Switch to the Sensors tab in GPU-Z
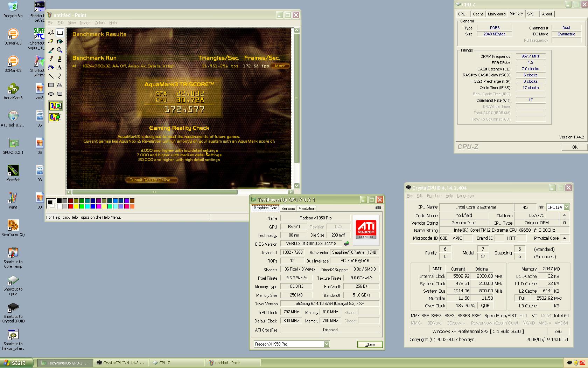Viewport: 588px width, 368px height. coord(288,208)
